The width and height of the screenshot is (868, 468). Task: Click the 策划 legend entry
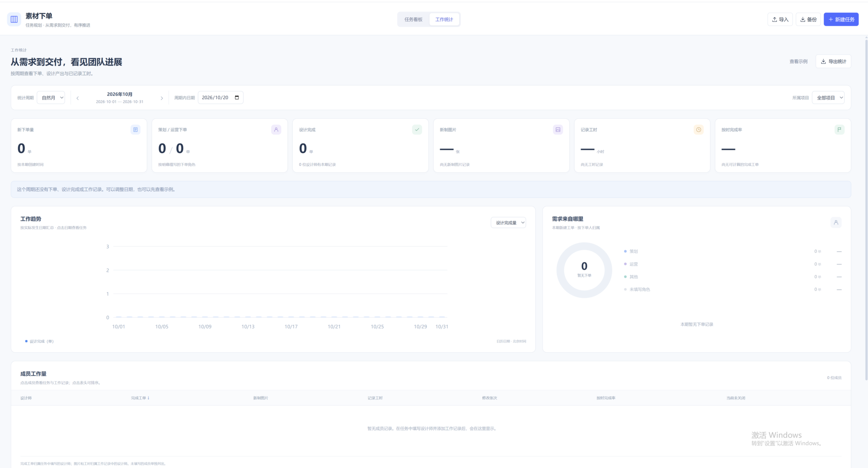(631, 251)
